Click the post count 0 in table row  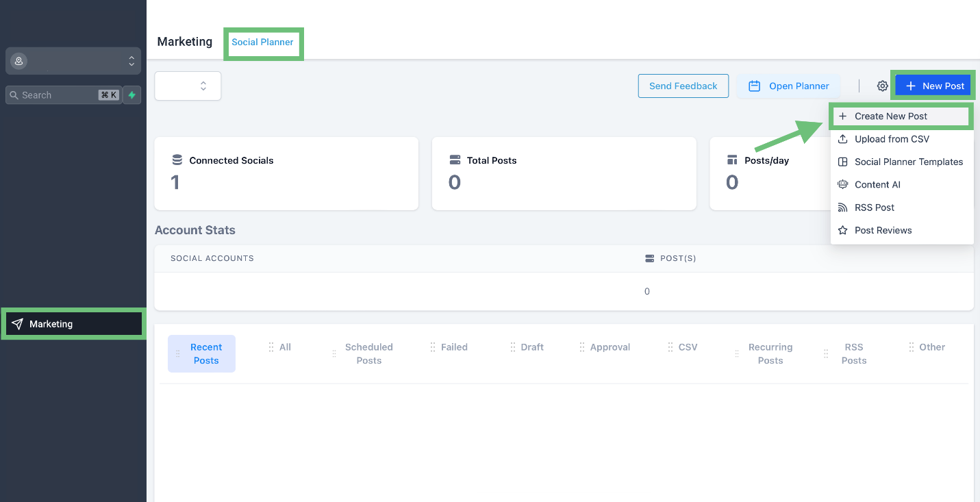pyautogui.click(x=647, y=292)
